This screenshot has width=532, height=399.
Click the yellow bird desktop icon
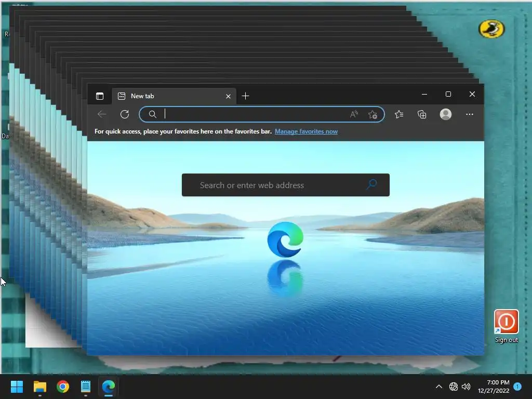pos(491,29)
